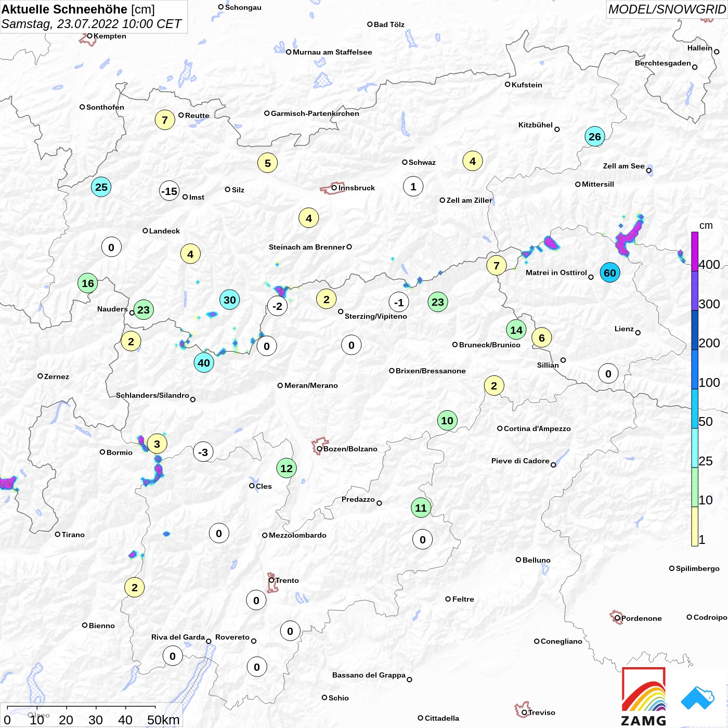The width and height of the screenshot is (728, 728).
Task: Select the Bozen/Bolzano city label
Action: click(350, 449)
